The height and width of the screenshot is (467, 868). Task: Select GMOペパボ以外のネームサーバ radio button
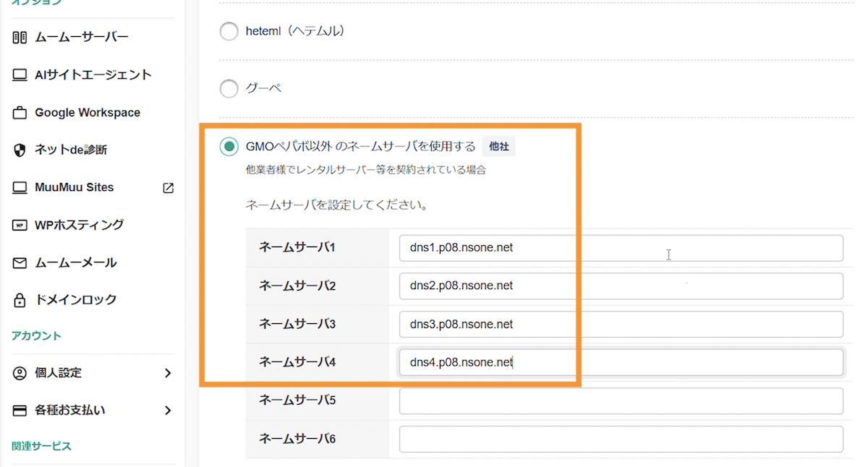229,147
